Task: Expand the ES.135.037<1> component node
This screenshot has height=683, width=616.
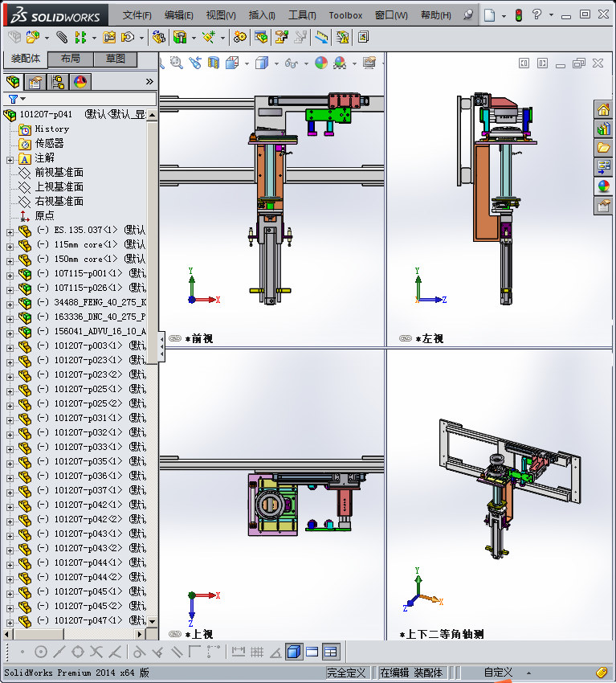Action: pyautogui.click(x=10, y=232)
